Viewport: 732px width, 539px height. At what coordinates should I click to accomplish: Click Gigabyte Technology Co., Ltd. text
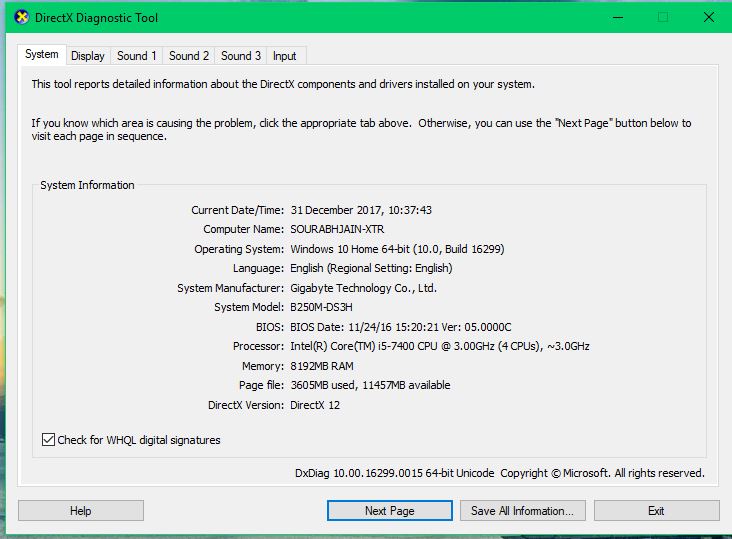click(x=363, y=288)
